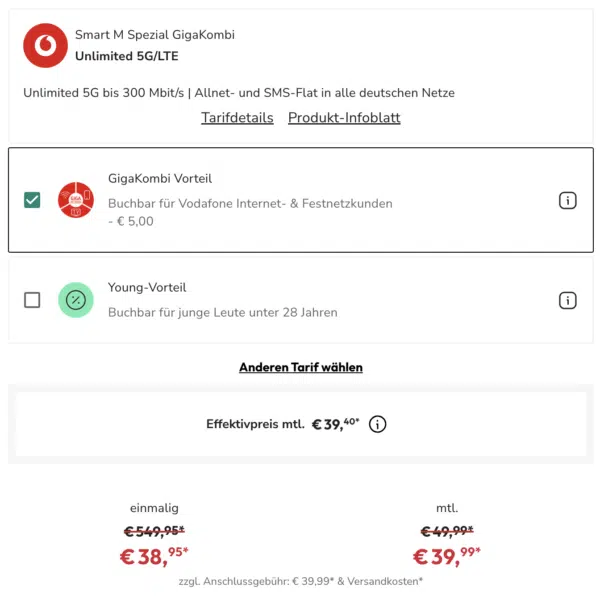Open GigaKombi Vorteil info icon
This screenshot has height=600, width=600.
567,201
